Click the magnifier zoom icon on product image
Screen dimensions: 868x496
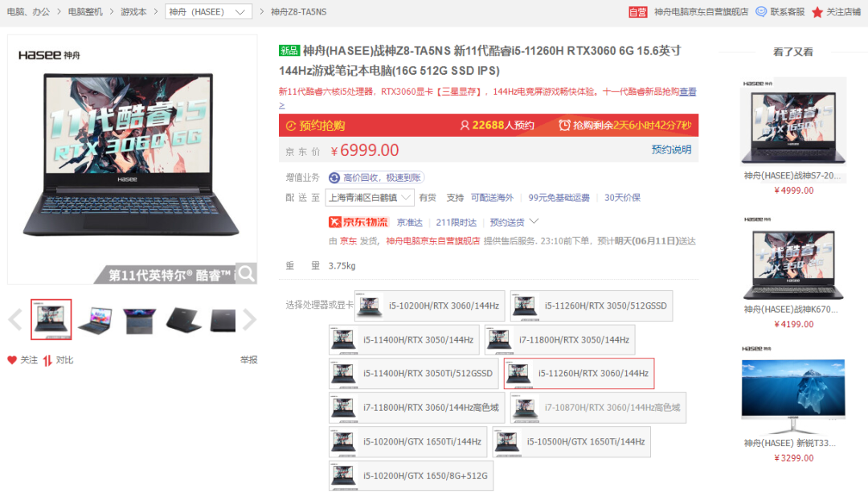(x=246, y=273)
